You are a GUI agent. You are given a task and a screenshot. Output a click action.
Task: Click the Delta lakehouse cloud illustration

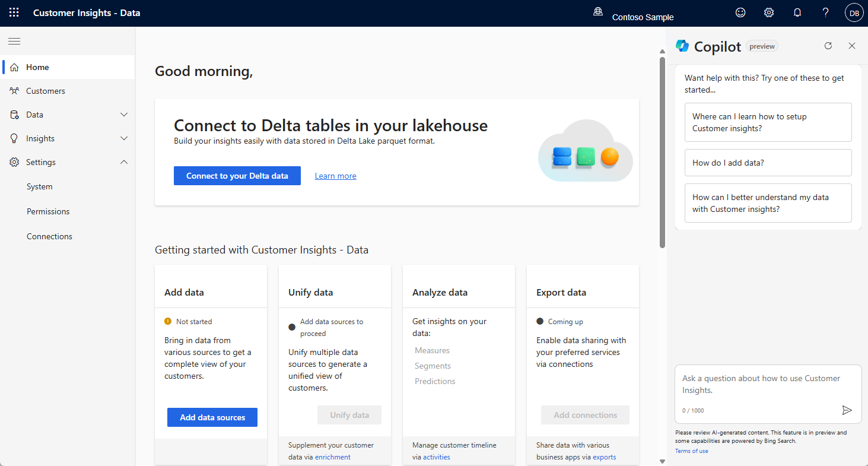pos(586,151)
